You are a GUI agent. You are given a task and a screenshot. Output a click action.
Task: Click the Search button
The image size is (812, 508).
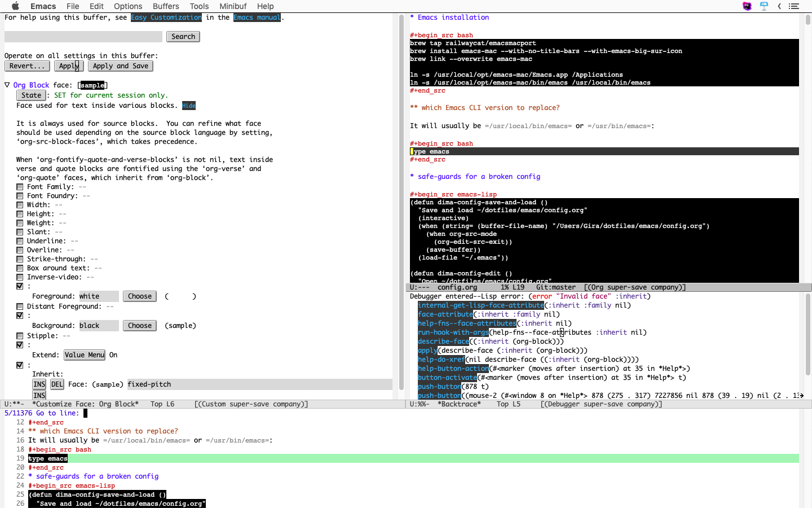tap(183, 36)
